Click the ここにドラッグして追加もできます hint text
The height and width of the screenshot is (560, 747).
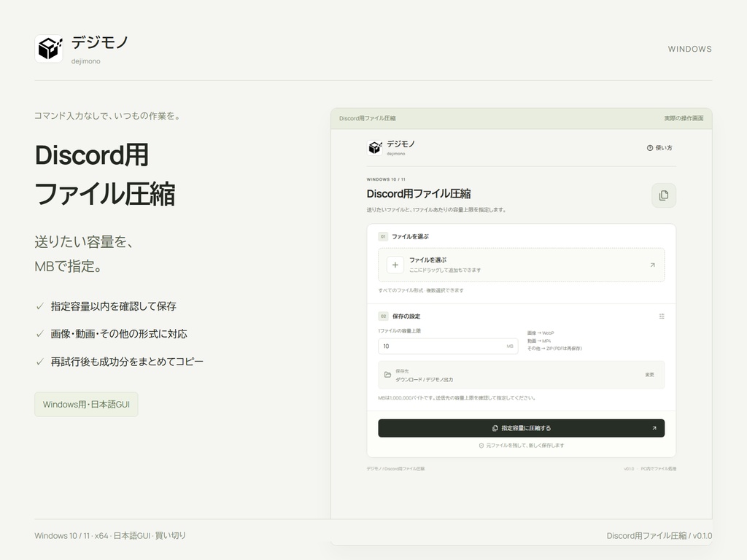click(445, 270)
